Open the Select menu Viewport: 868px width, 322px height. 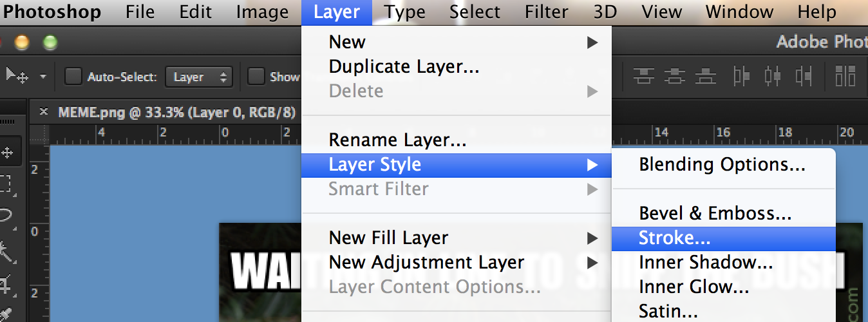[x=474, y=12]
